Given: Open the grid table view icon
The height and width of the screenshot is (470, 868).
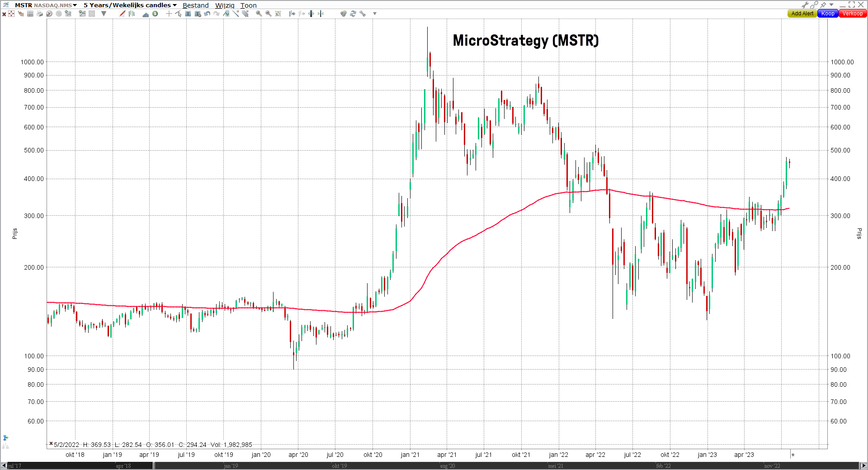Looking at the screenshot, I should 30,14.
